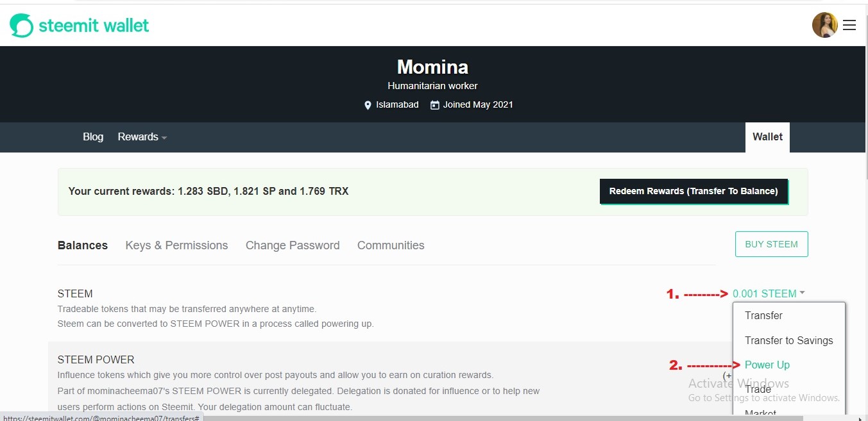The height and width of the screenshot is (421, 868).
Task: Switch to the Change Password tab
Action: pyautogui.click(x=293, y=245)
